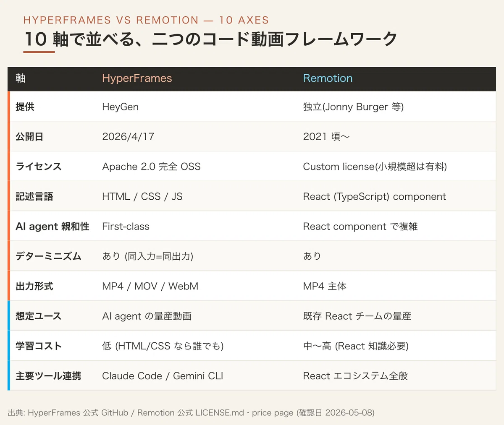Select the '2026/4/17' cell

tap(128, 136)
